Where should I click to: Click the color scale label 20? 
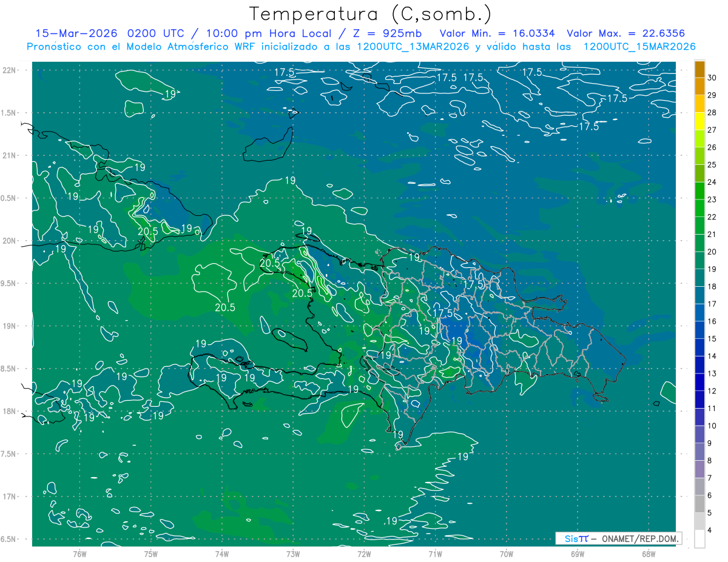coord(712,252)
